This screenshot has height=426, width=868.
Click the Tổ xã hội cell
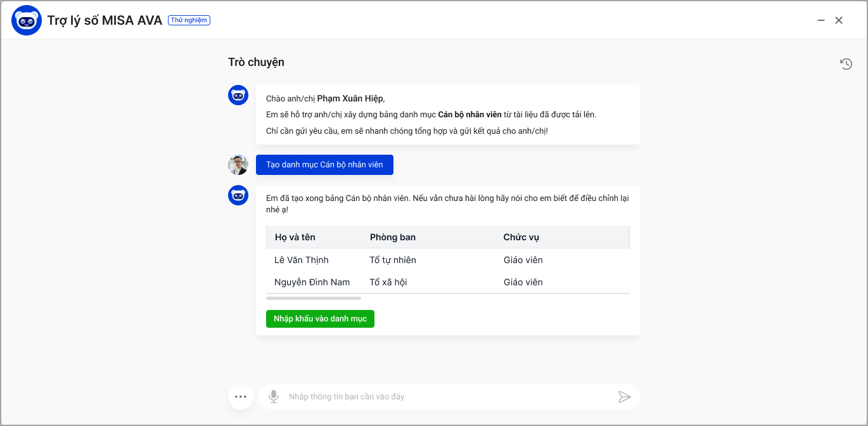click(x=388, y=282)
